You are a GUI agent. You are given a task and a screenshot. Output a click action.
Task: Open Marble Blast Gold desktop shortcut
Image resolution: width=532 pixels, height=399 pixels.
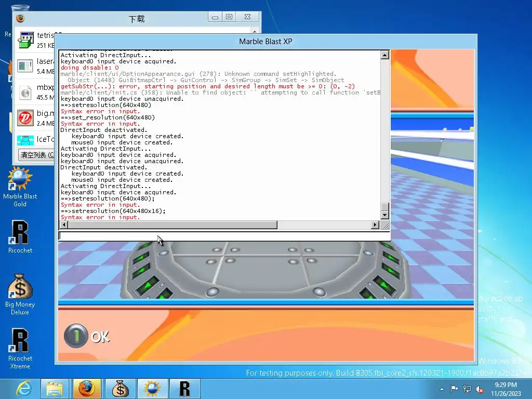[x=20, y=187]
